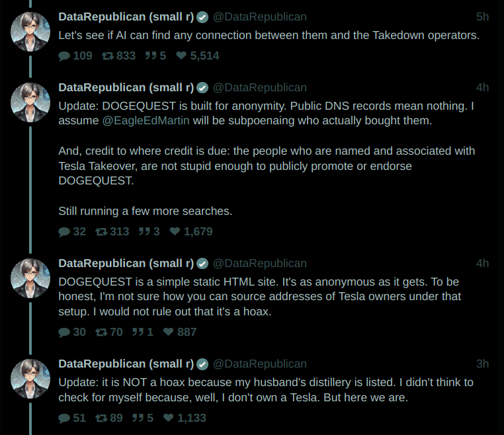Like the tweet with 887 likes
This screenshot has width=504, height=435.
(x=168, y=333)
